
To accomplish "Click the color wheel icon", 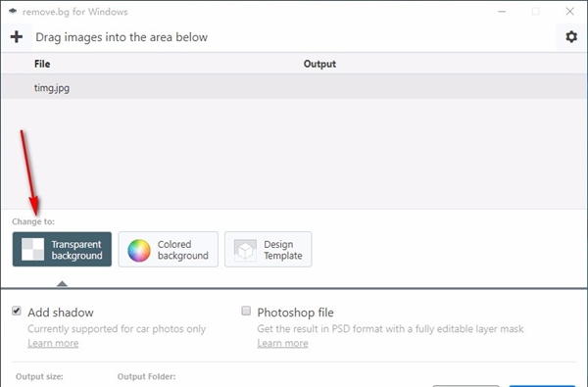I will pos(139,250).
